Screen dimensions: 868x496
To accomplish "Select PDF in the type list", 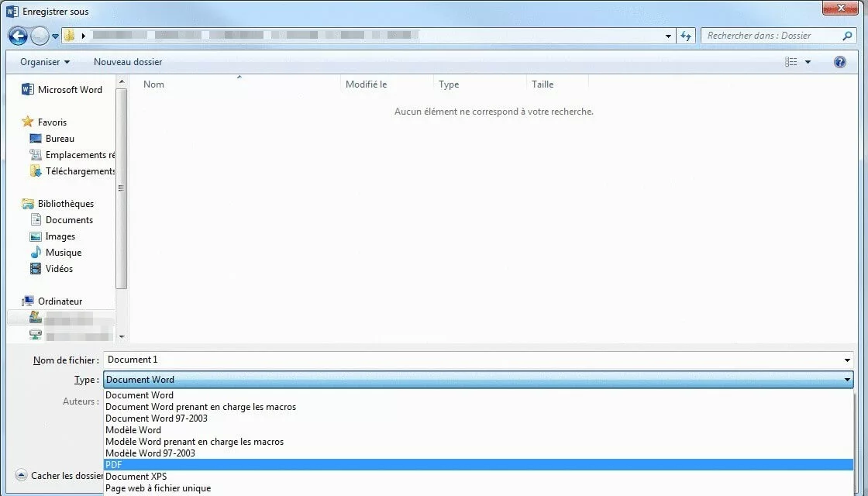I will (478, 465).
